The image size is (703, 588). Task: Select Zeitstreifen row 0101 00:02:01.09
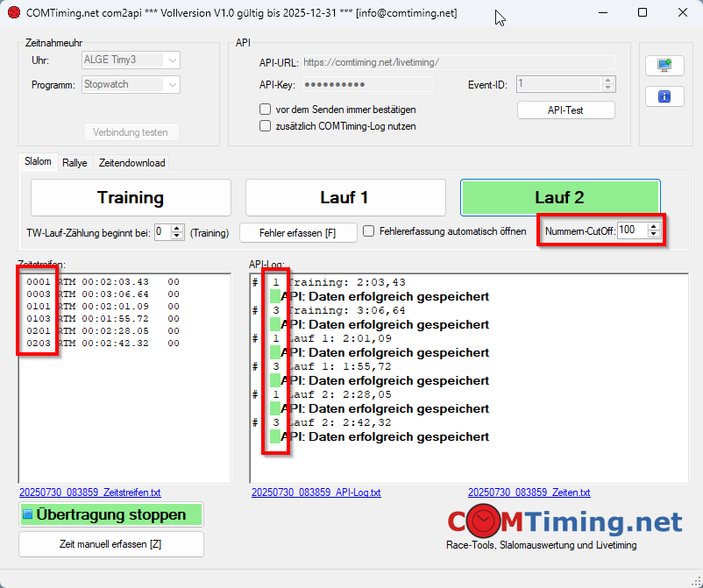pyautogui.click(x=103, y=306)
